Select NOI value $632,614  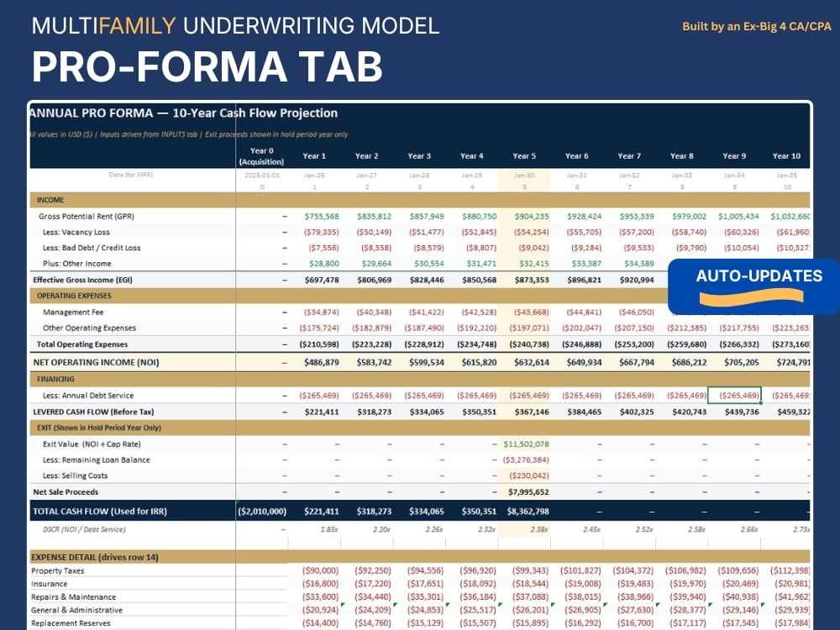(532, 362)
